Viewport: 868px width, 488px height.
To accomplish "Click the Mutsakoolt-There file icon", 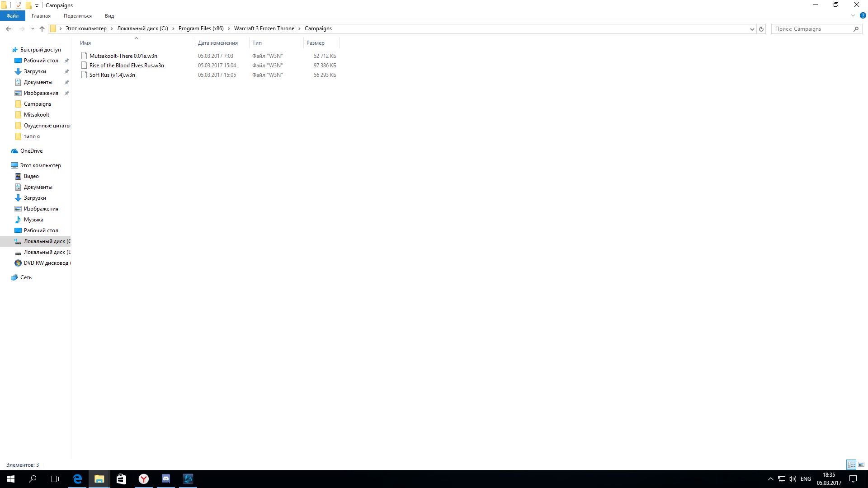I will click(x=84, y=56).
